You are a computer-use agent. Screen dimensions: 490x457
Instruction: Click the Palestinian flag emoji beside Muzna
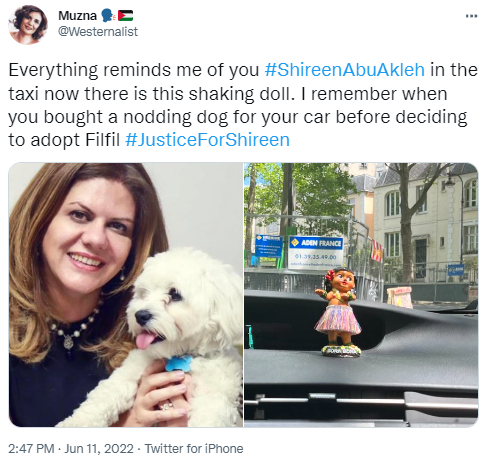coord(126,15)
